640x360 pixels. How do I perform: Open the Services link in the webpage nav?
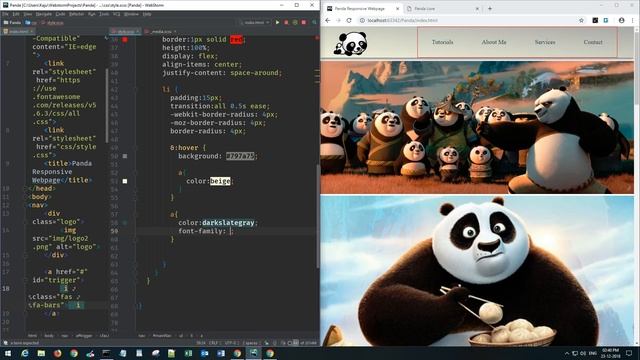545,42
